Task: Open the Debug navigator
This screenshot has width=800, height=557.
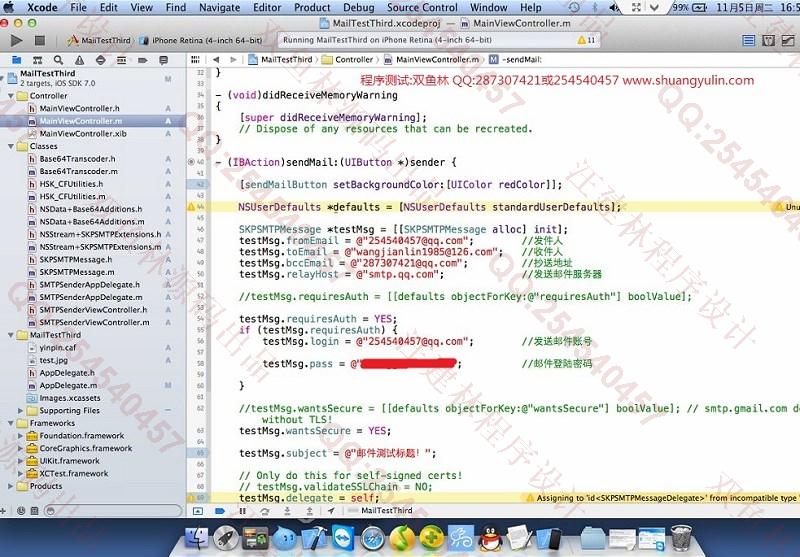Action: click(x=121, y=60)
